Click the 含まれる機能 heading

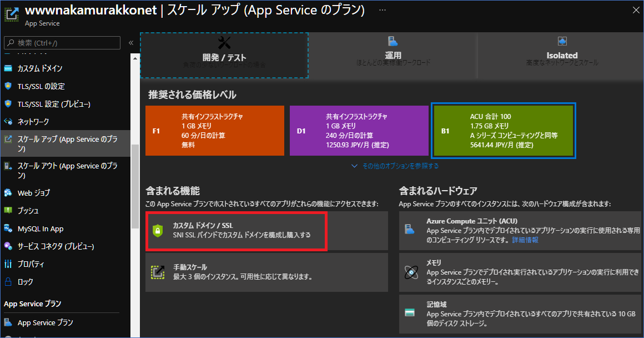(173, 191)
